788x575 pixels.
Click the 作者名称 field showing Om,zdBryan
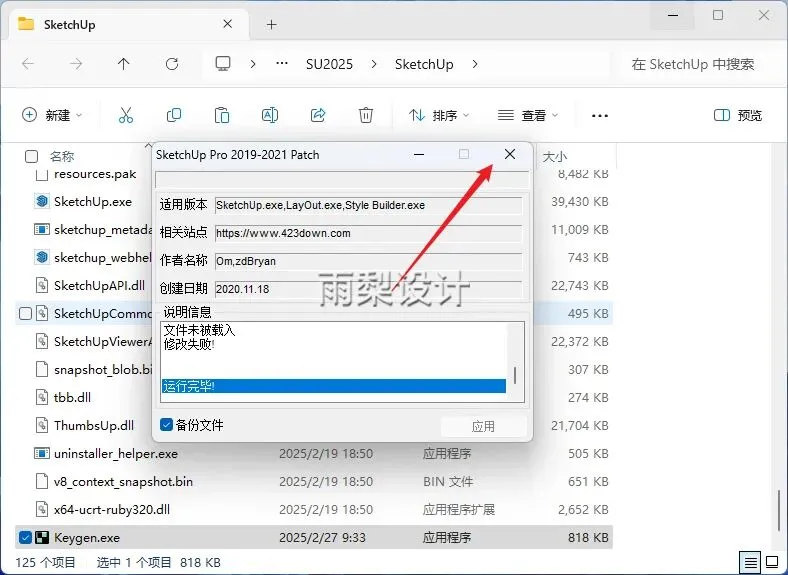pyautogui.click(x=368, y=261)
